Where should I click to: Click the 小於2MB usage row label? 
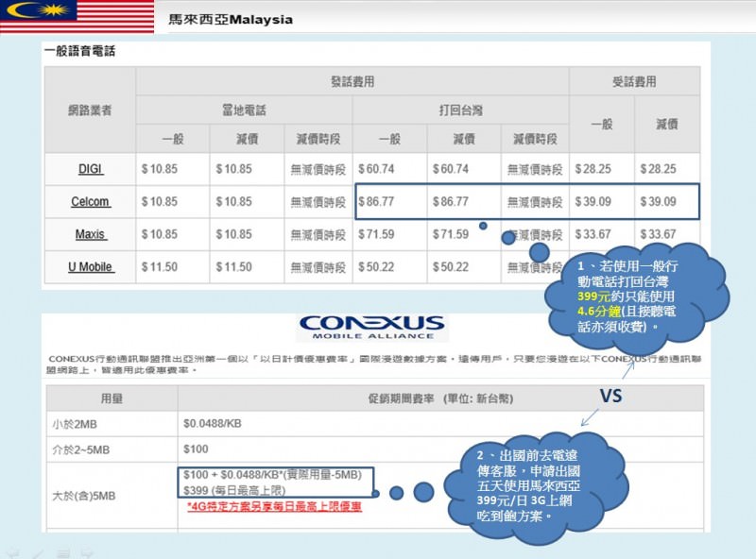[75, 425]
